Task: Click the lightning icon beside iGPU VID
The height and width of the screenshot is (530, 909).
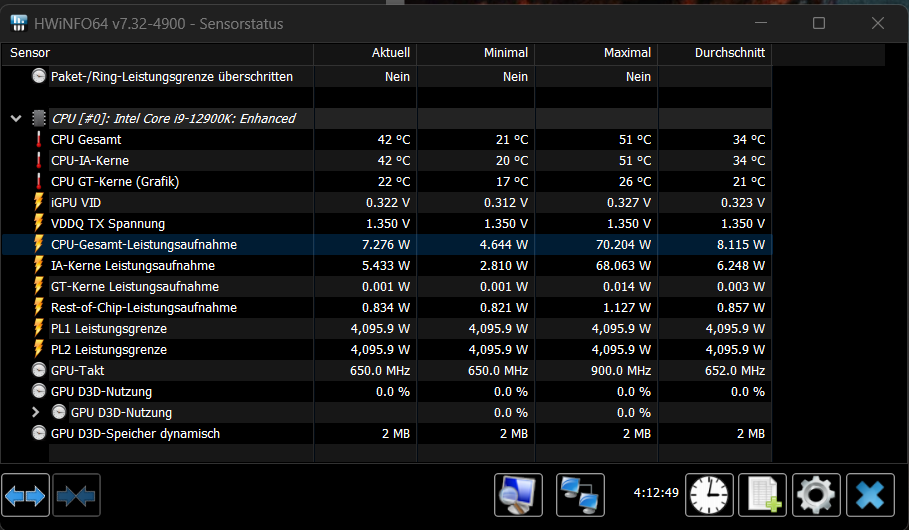Action: [x=39, y=202]
